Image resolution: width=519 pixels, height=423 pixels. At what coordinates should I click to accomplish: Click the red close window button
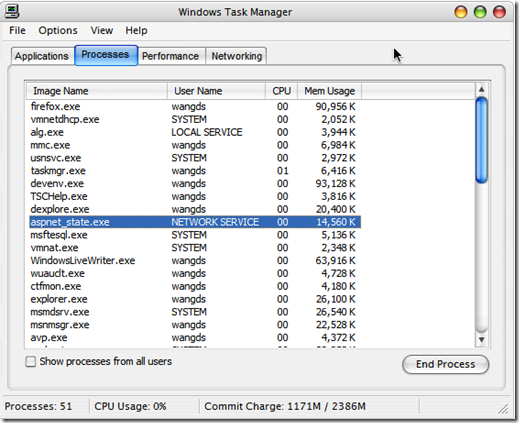[x=499, y=12]
